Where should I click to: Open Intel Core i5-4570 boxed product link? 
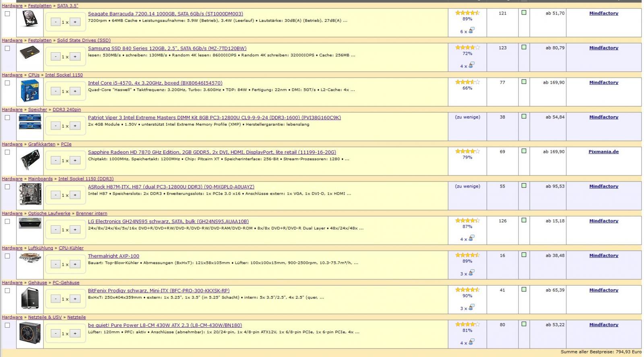(155, 83)
